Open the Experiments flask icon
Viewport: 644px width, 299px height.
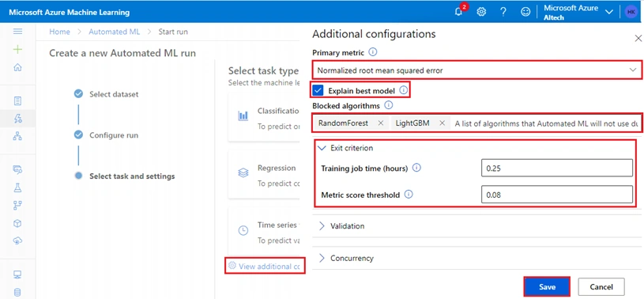(17, 187)
